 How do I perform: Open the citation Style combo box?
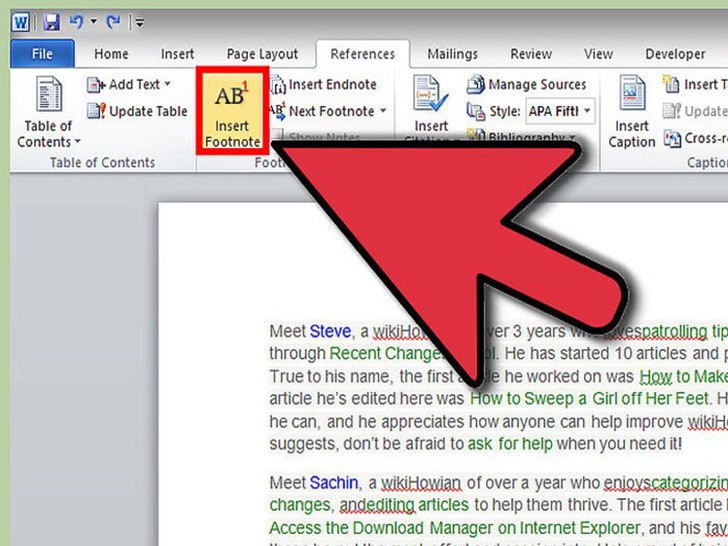[x=560, y=111]
